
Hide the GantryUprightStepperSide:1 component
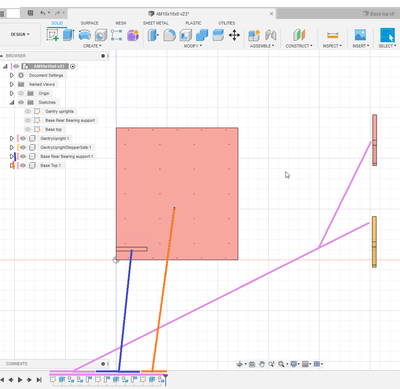[23, 147]
